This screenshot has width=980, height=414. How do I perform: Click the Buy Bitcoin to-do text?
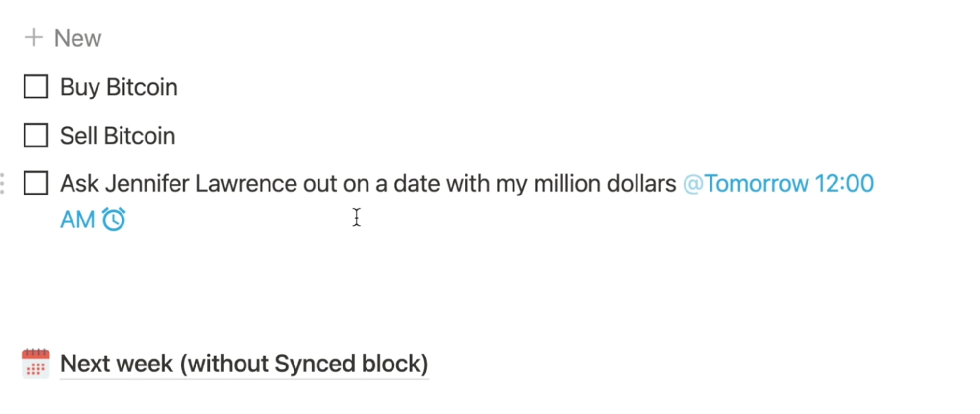coord(119,87)
